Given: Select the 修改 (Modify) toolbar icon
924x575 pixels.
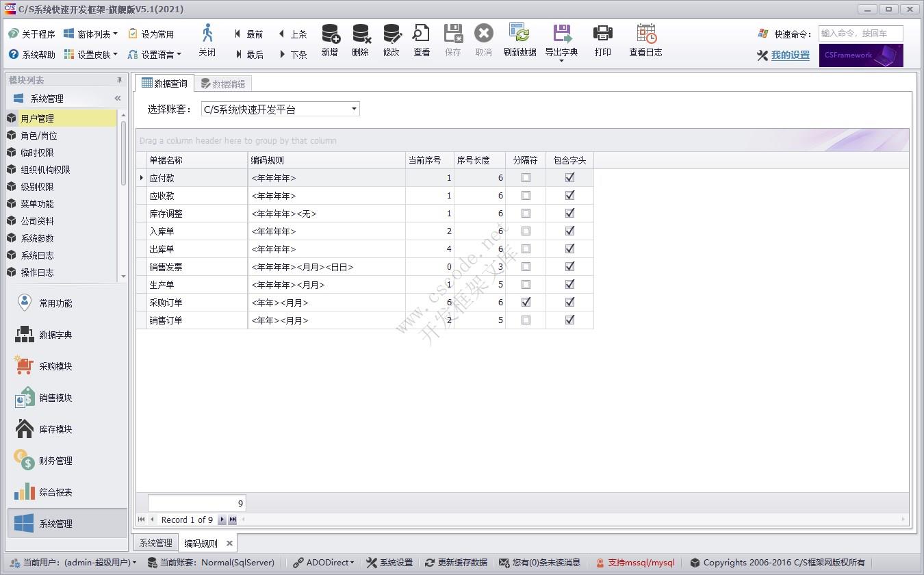Looking at the screenshot, I should [392, 41].
